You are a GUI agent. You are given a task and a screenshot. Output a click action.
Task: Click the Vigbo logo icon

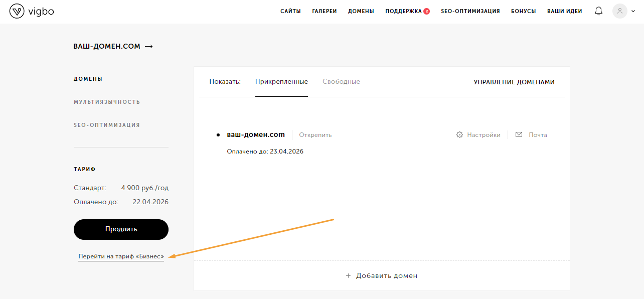click(17, 11)
